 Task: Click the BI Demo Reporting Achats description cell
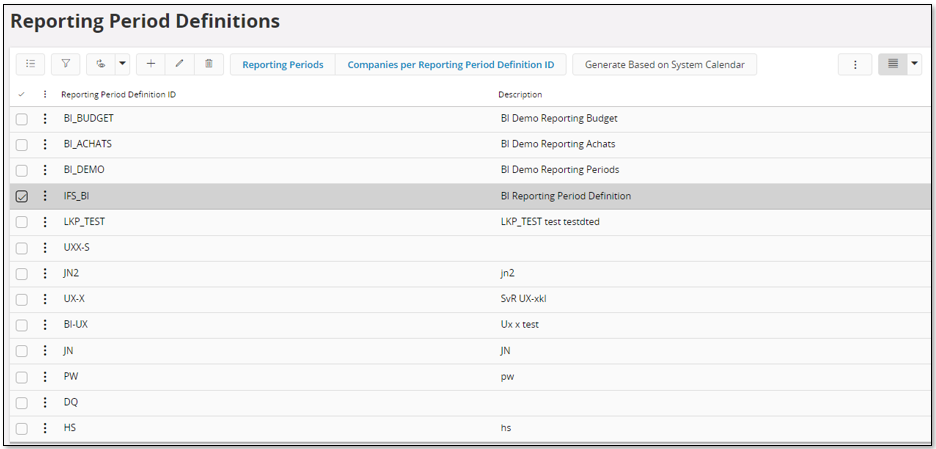557,144
